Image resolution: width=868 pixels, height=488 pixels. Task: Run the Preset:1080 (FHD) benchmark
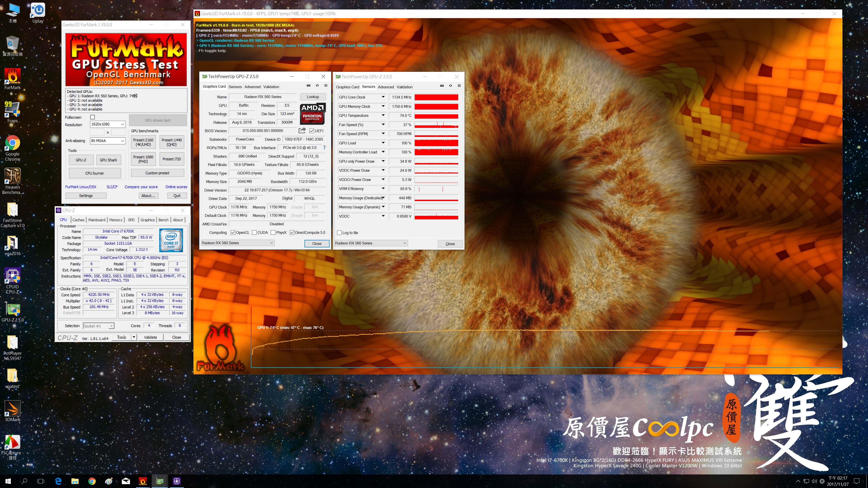[x=143, y=159]
